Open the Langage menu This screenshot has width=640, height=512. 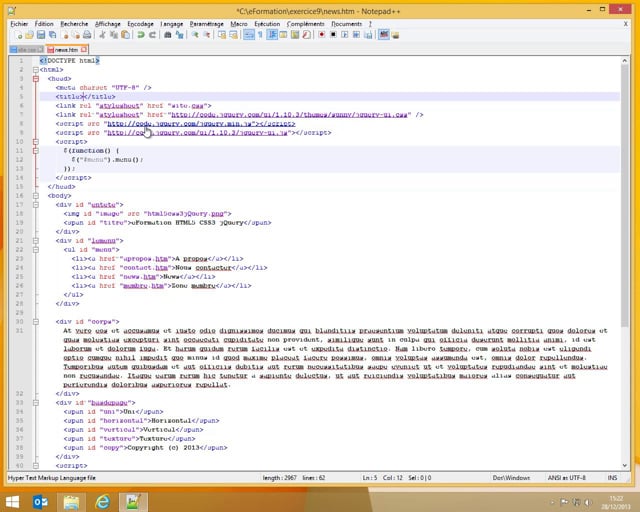tap(171, 24)
